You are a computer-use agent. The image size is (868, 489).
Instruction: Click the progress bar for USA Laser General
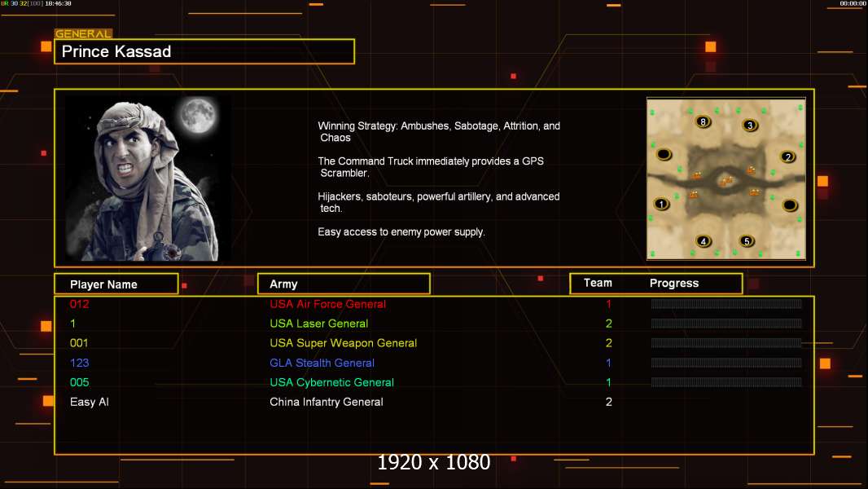point(726,324)
